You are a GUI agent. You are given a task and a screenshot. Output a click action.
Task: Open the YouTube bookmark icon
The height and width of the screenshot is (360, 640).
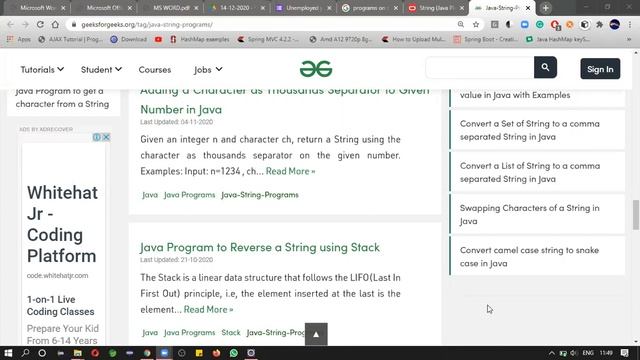click(158, 39)
